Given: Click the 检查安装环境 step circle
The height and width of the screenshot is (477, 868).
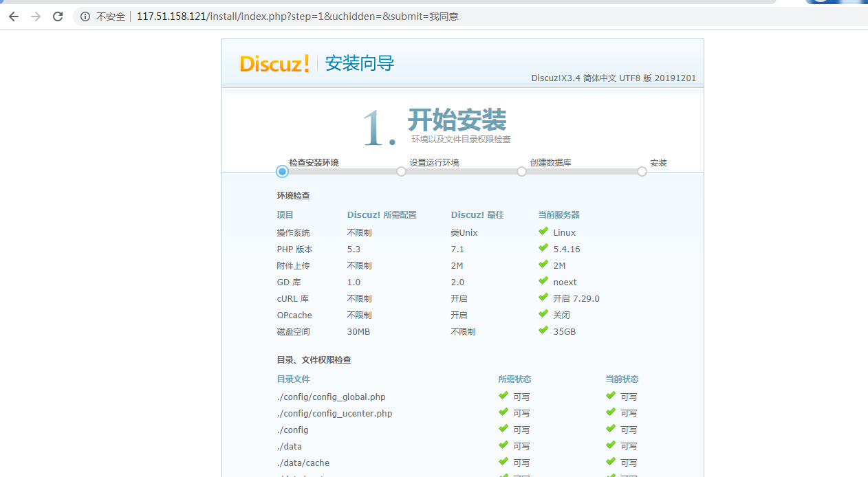Looking at the screenshot, I should (282, 172).
